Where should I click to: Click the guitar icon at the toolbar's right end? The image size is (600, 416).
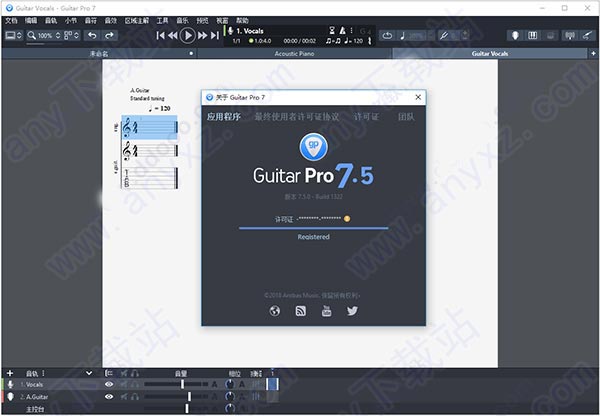[587, 36]
